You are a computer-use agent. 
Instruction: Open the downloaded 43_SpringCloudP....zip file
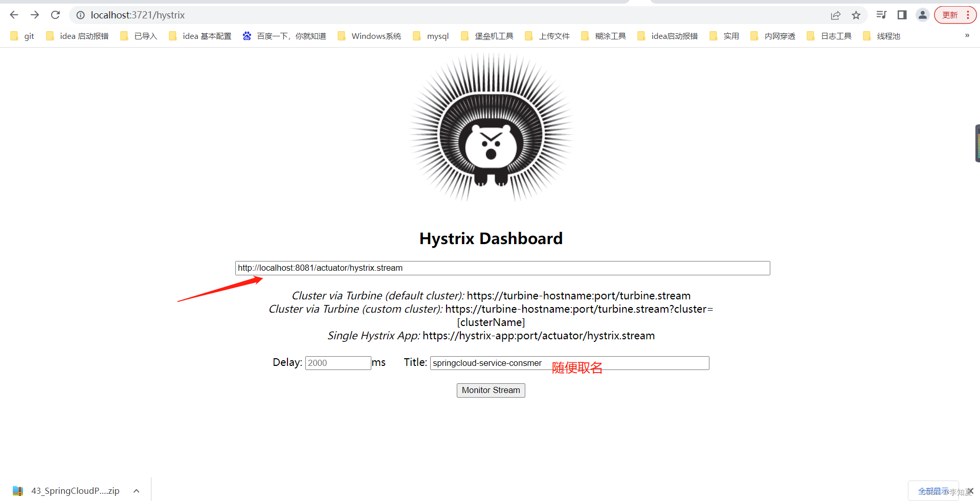(x=66, y=491)
